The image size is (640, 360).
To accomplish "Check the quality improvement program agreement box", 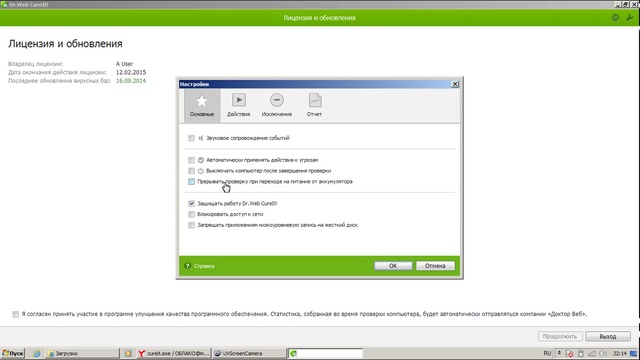I will 16,314.
